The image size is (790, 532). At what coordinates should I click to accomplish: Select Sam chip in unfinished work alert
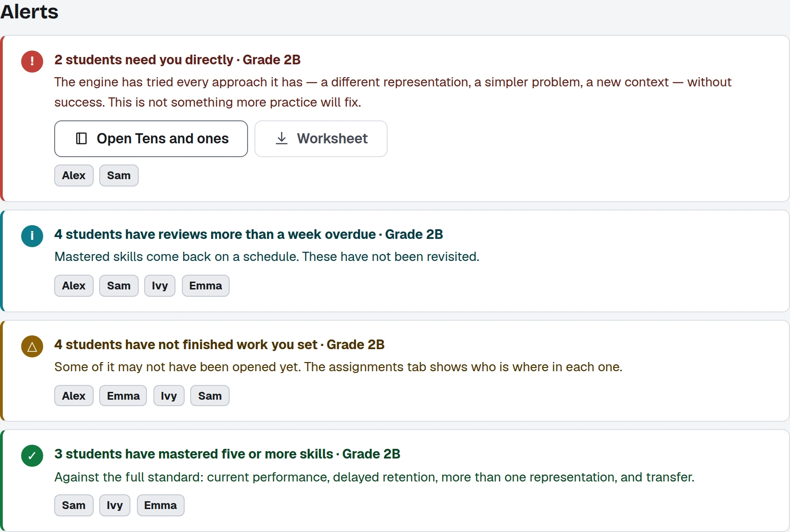pyautogui.click(x=210, y=396)
